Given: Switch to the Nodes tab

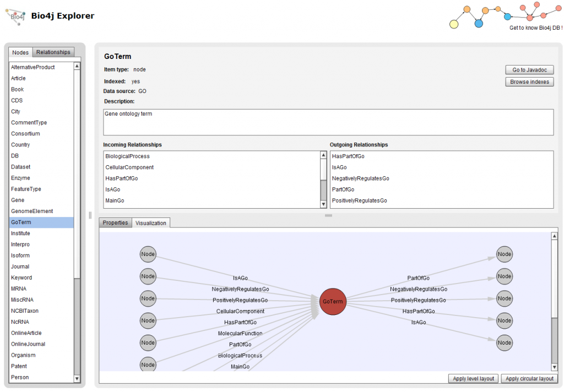Looking at the screenshot, I should pos(20,52).
